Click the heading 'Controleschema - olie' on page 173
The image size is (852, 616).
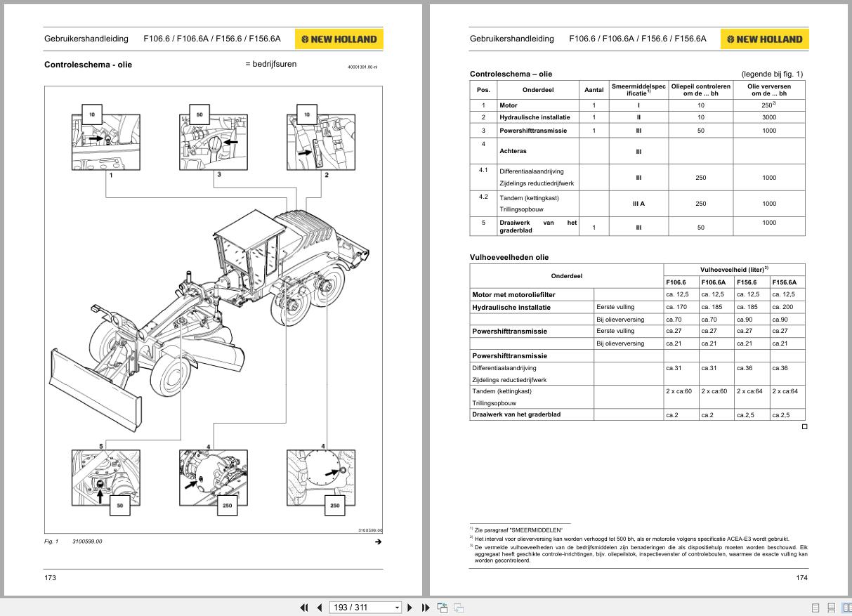88,65
